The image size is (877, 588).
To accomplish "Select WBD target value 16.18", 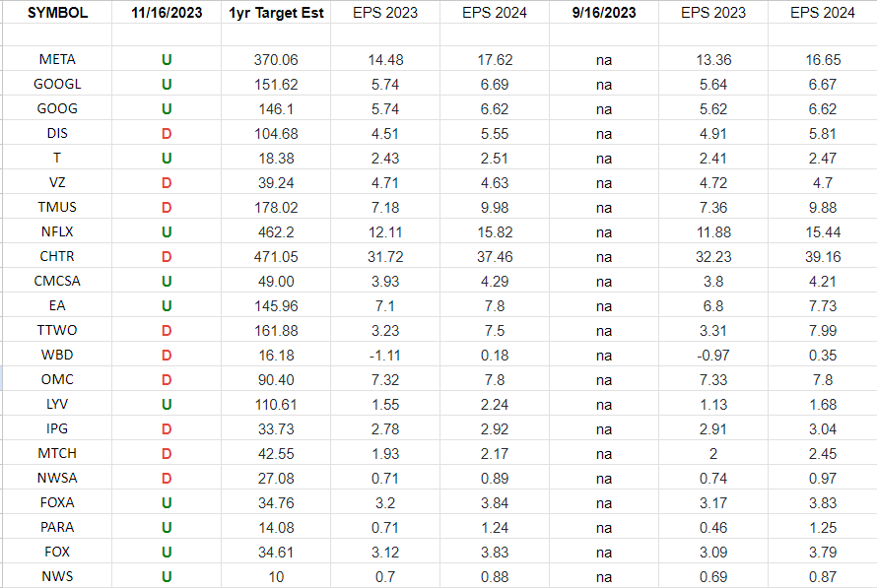I will click(x=276, y=355).
